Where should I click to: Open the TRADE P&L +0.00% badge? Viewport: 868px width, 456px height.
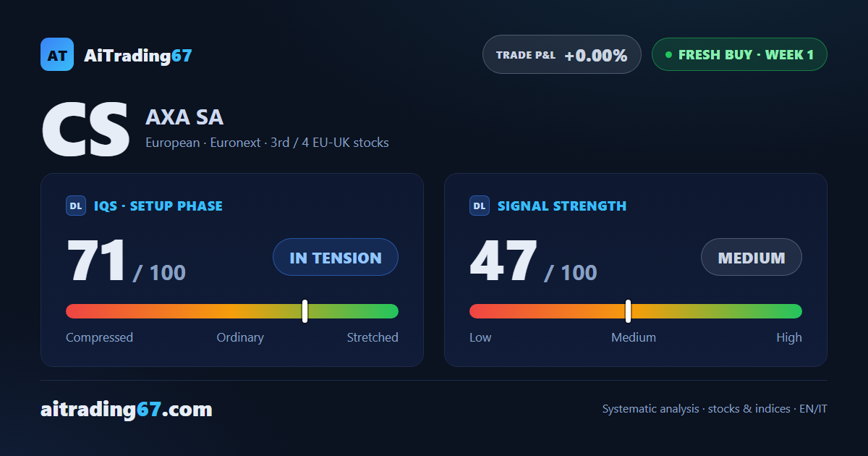pos(562,54)
